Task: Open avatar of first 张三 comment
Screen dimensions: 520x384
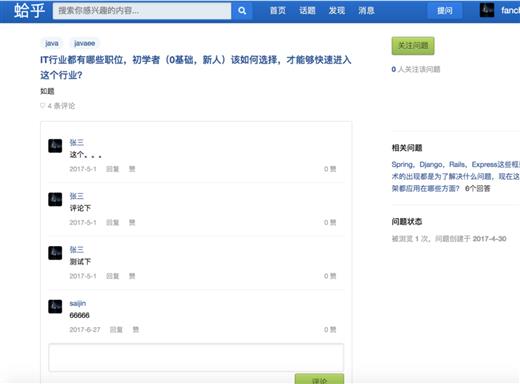Action: [55, 146]
